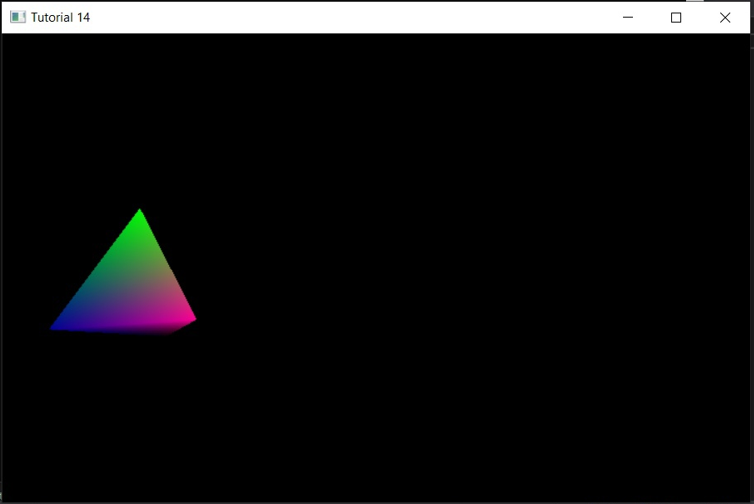Click the Tutorial 14 window app icon
The image size is (754, 504).
coord(18,17)
